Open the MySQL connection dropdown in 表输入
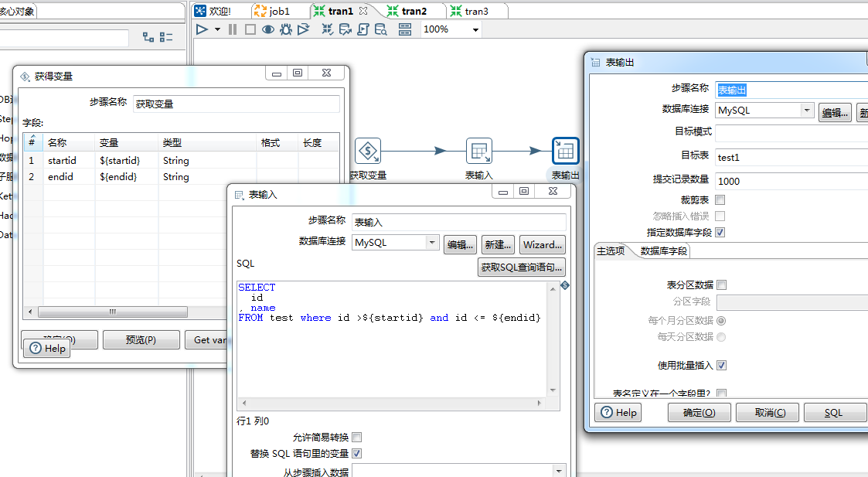The height and width of the screenshot is (477, 868). pos(432,242)
